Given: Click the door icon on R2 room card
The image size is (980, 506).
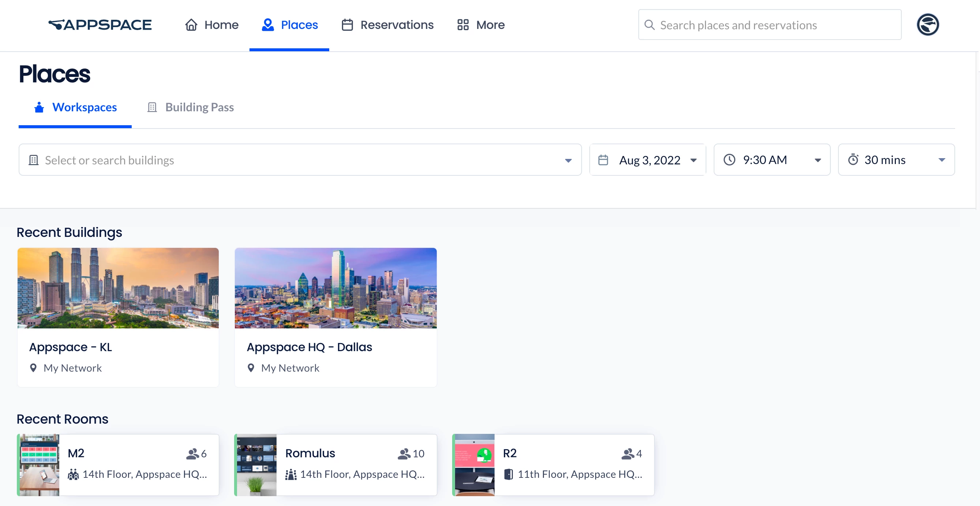Looking at the screenshot, I should (x=508, y=474).
